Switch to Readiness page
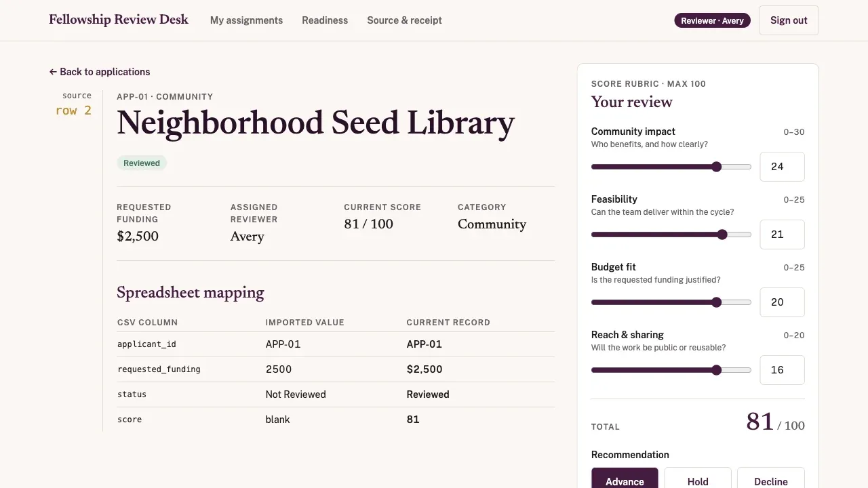This screenshot has height=488, width=868. [x=325, y=20]
